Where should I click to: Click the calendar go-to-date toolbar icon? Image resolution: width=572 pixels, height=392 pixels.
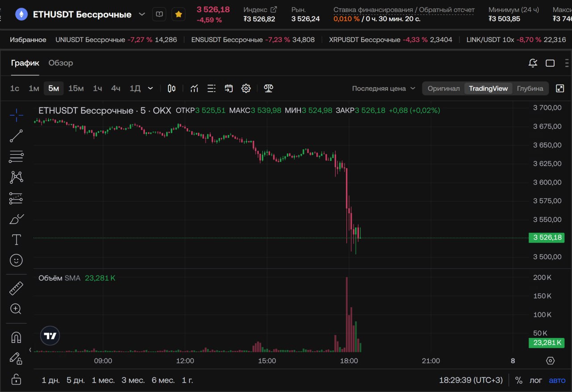point(229,89)
